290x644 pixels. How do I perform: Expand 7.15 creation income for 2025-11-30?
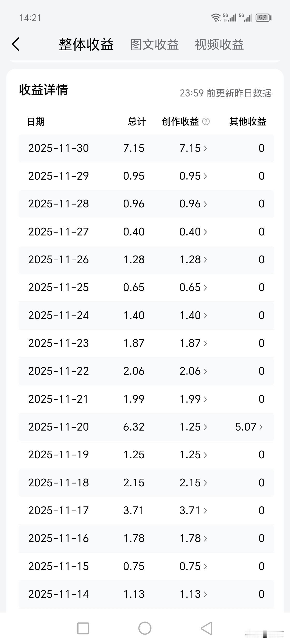coord(193,148)
